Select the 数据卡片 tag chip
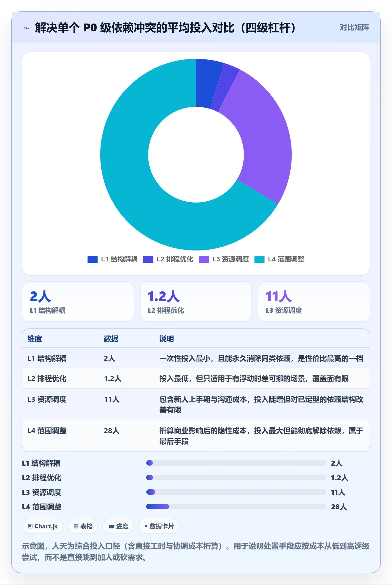 159,526
